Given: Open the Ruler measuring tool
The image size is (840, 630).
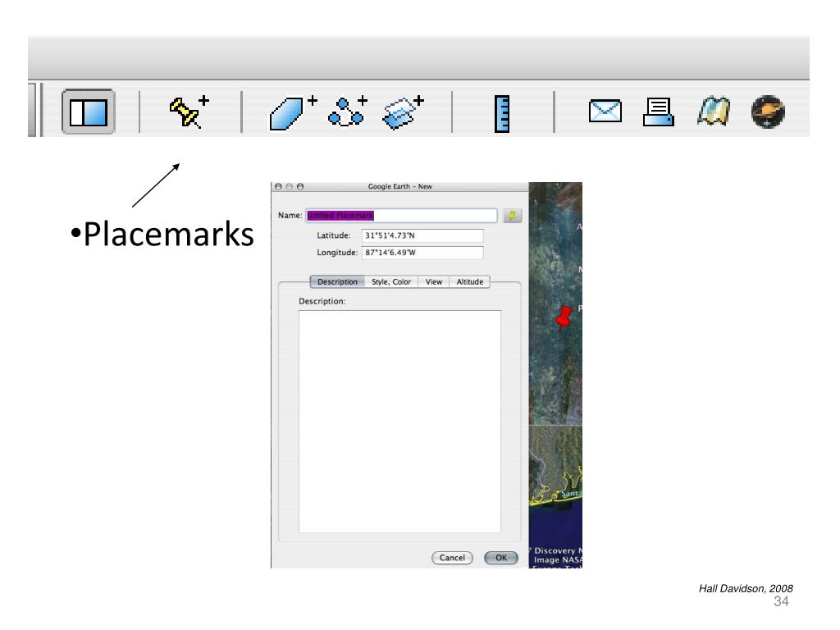Looking at the screenshot, I should coord(501,113).
